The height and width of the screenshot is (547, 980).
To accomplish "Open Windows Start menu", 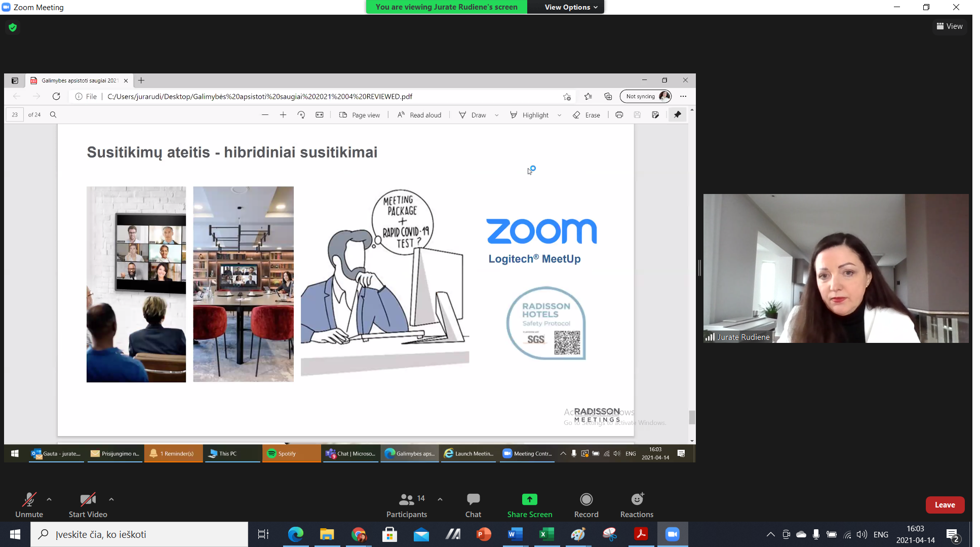I will tap(15, 534).
